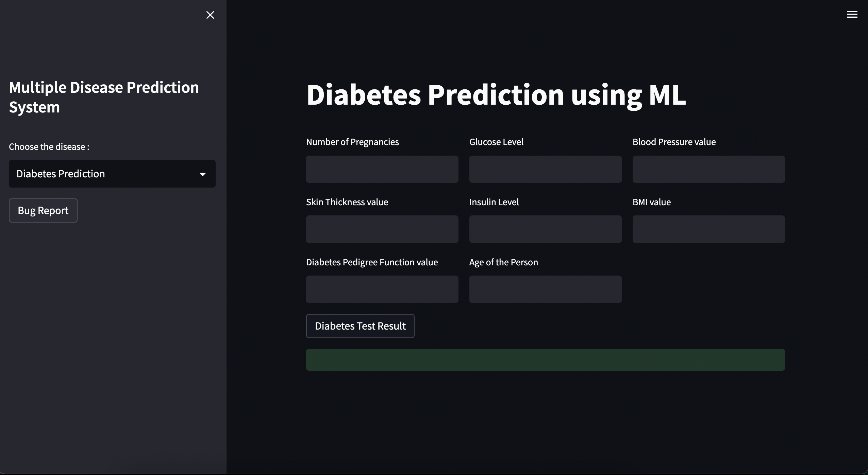Click the green result banner
This screenshot has width=868, height=475.
coord(545,359)
